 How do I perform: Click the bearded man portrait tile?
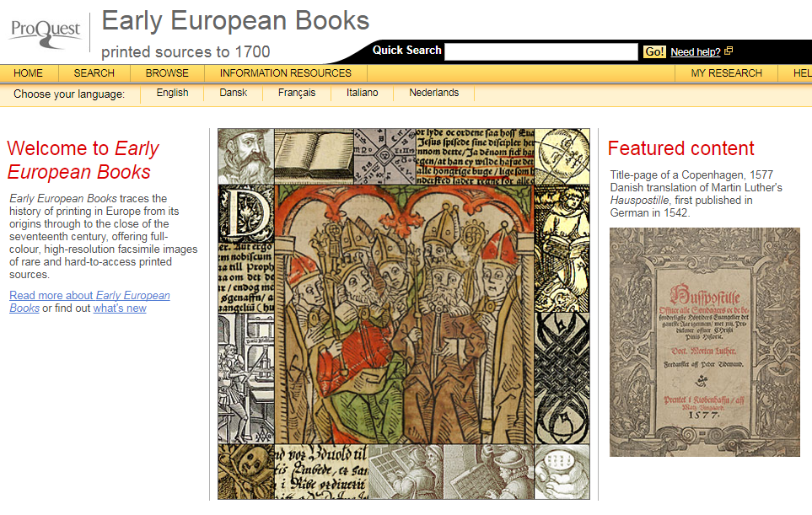click(241, 155)
